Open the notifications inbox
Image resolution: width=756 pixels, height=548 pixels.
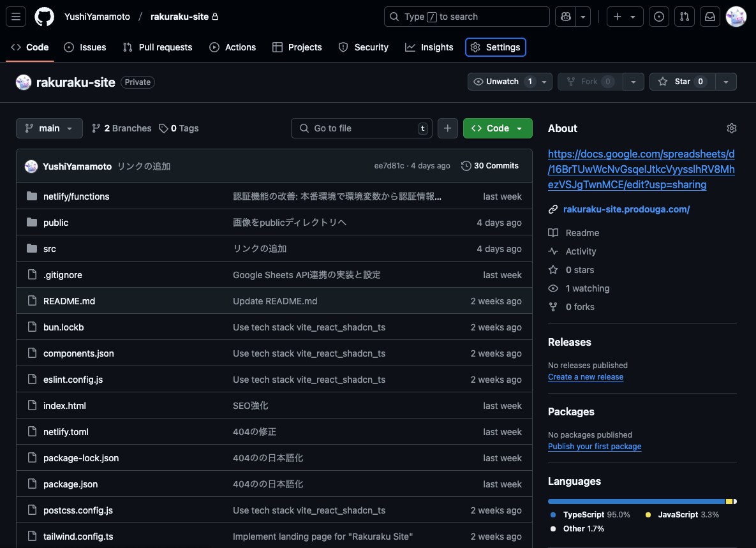tap(709, 17)
